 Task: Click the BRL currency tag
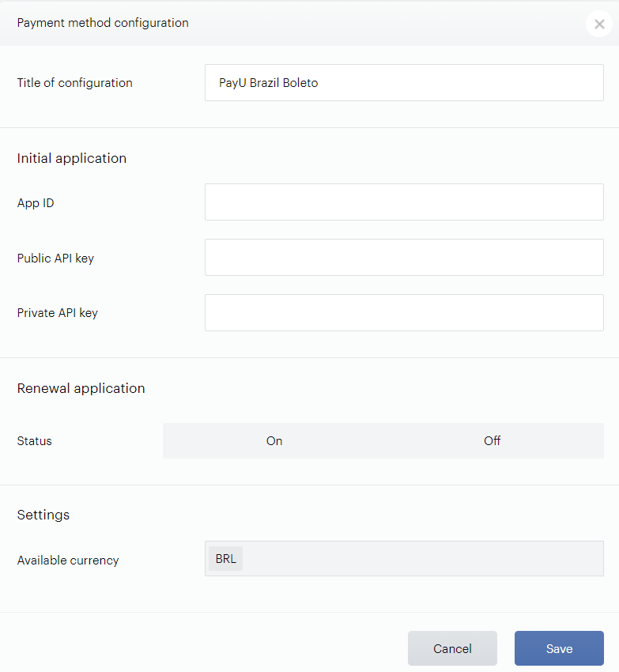pos(225,558)
